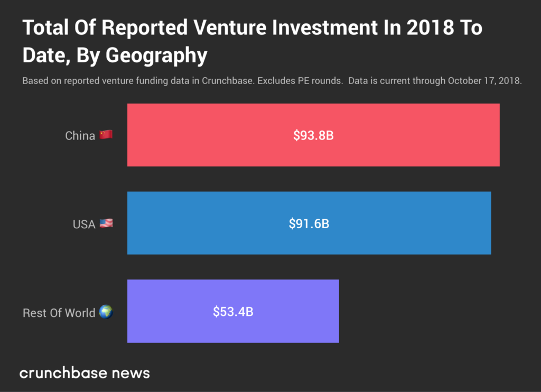Click the $53.4B value label
Image resolution: width=541 pixels, height=392 pixels.
pyautogui.click(x=233, y=312)
